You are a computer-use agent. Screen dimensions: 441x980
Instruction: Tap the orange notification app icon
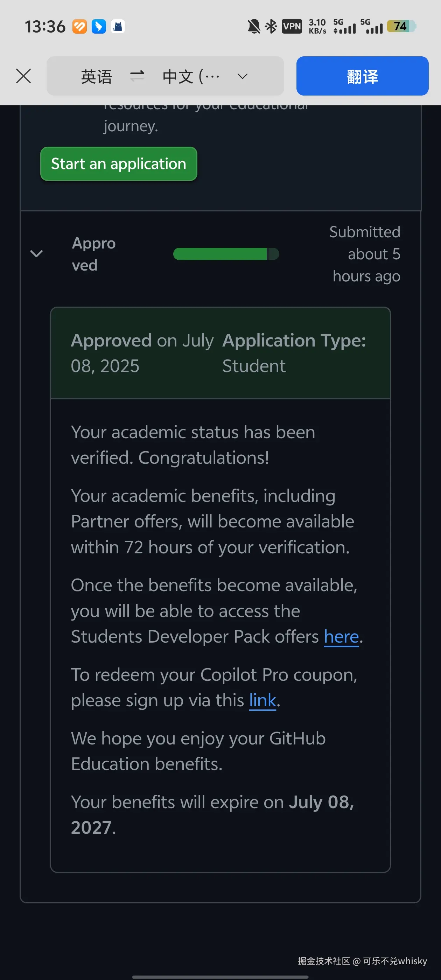coord(79,27)
